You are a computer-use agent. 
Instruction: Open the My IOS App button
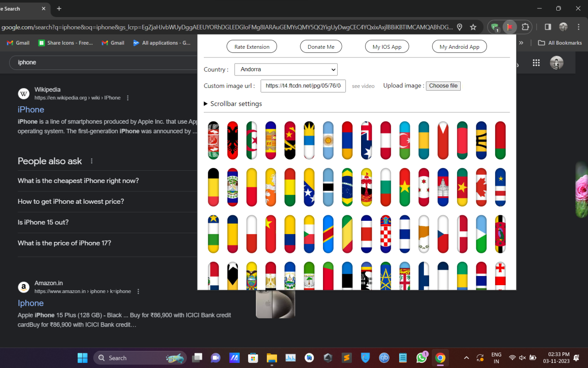tap(387, 47)
